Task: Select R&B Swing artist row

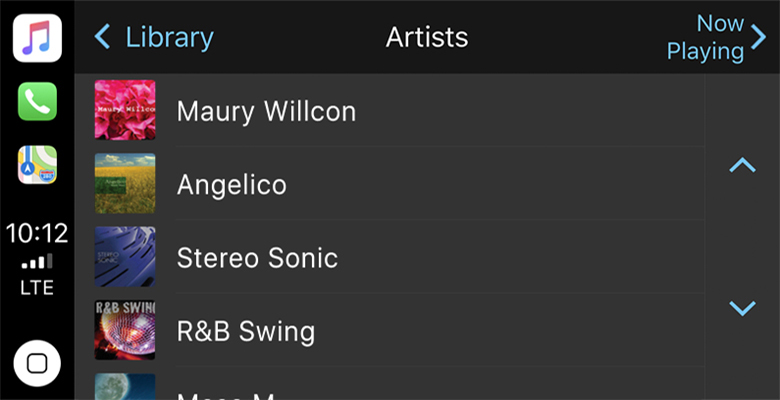Action: point(246,330)
